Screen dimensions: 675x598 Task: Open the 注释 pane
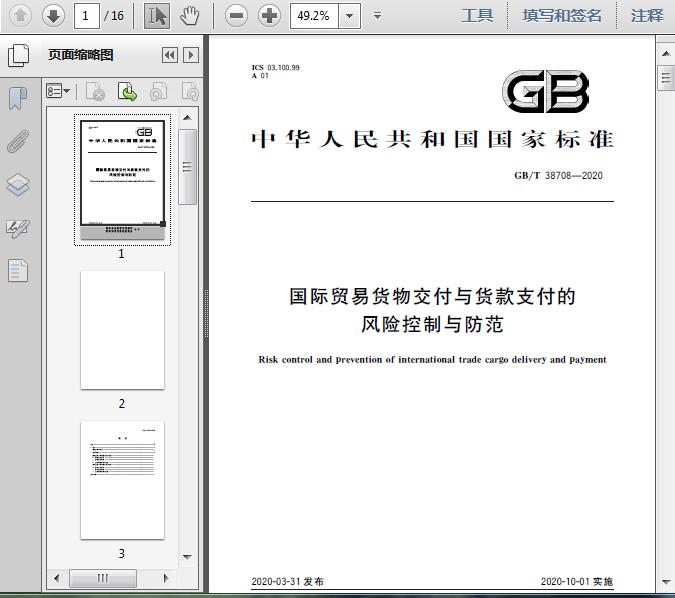click(647, 16)
